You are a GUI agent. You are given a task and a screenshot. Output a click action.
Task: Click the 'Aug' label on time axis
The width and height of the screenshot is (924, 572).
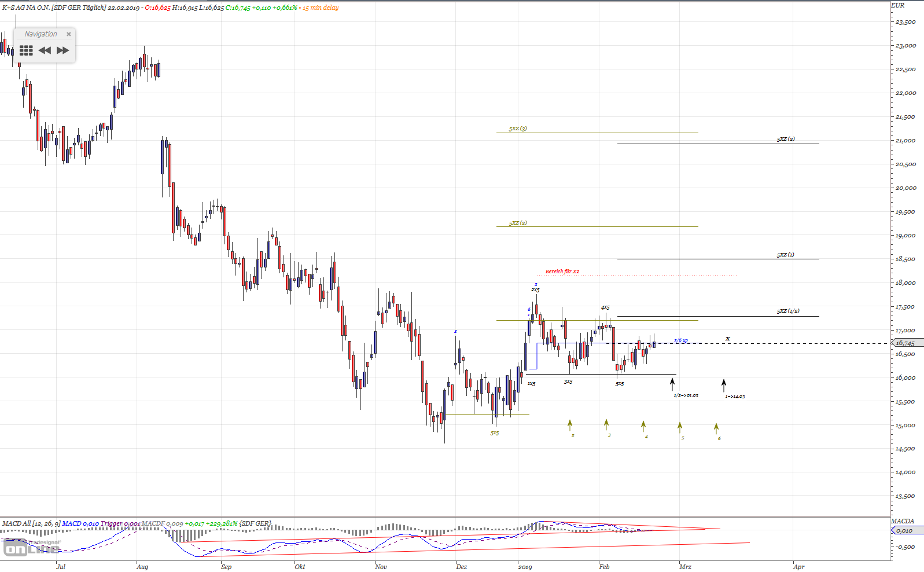[142, 567]
